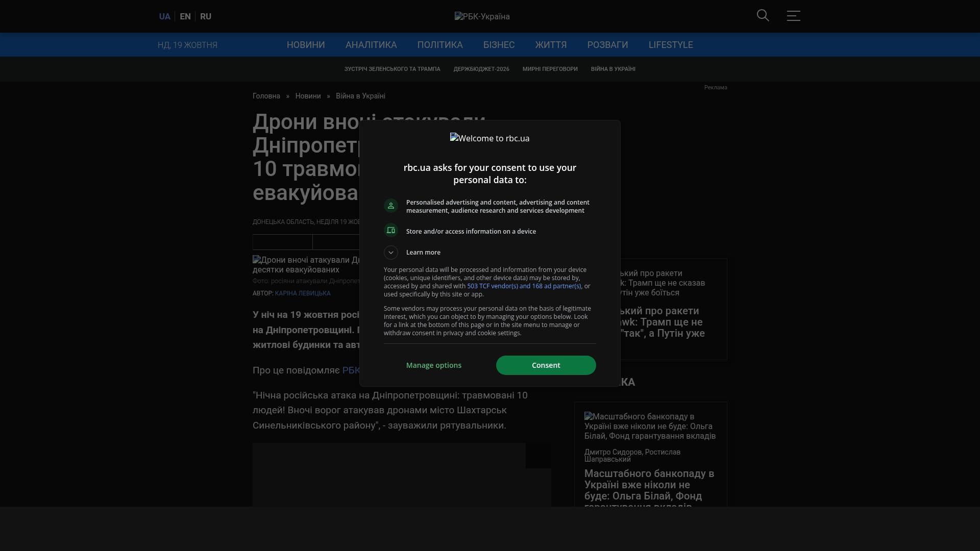The width and height of the screenshot is (980, 551).
Task: Click the personalised advertising person icon
Action: click(391, 206)
